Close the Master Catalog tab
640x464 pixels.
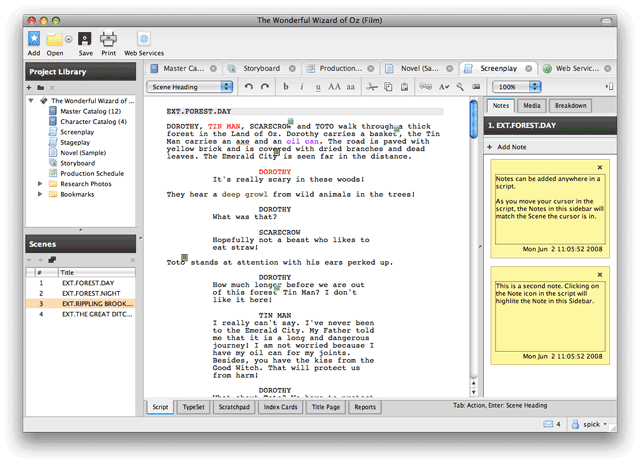213,69
